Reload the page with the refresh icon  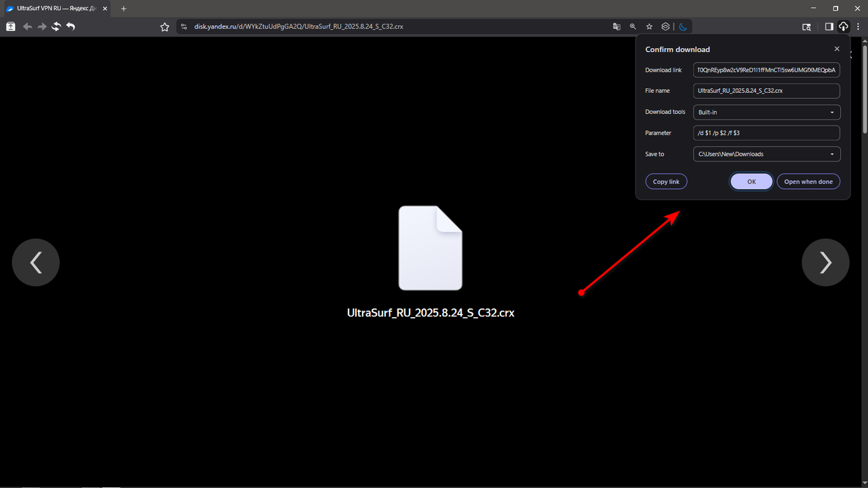56,26
